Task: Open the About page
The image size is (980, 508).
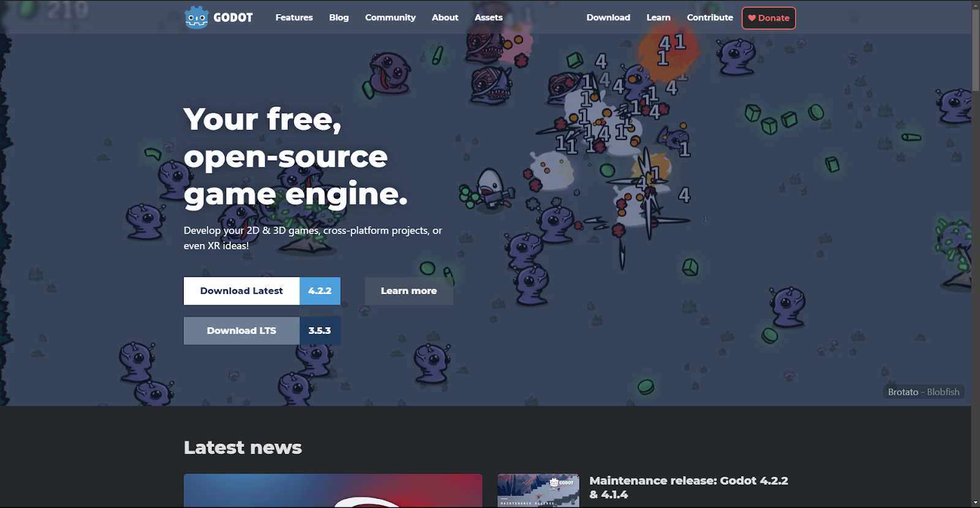Action: [x=445, y=18]
